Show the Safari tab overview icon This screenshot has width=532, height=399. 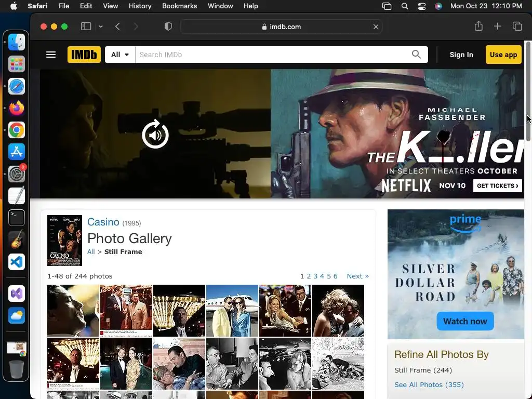[x=517, y=26]
